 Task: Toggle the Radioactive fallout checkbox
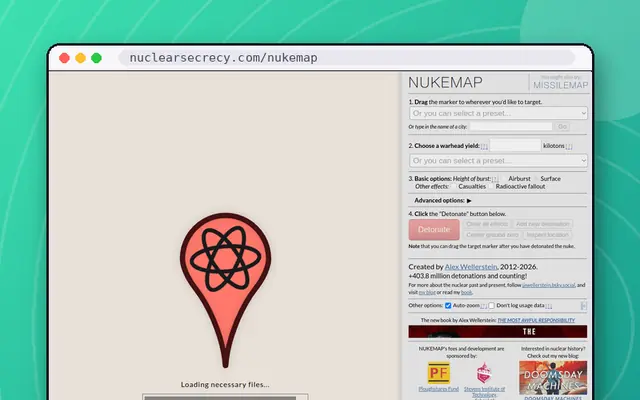(x=491, y=187)
